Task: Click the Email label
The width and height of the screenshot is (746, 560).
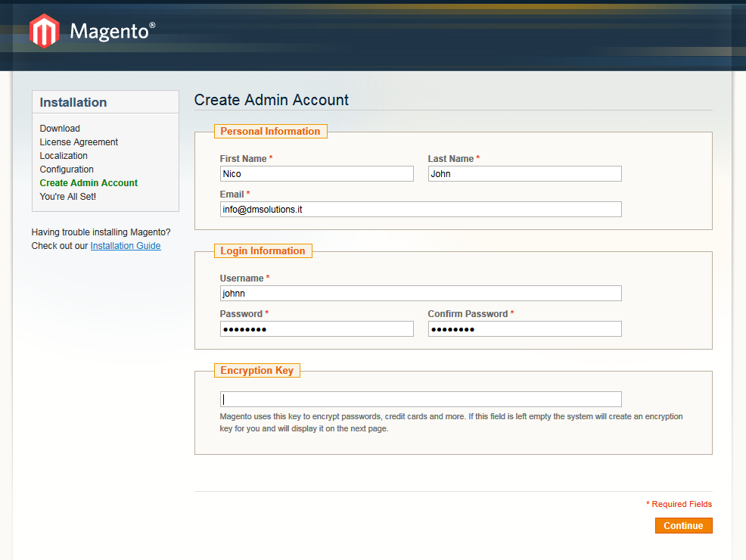Action: pos(235,194)
